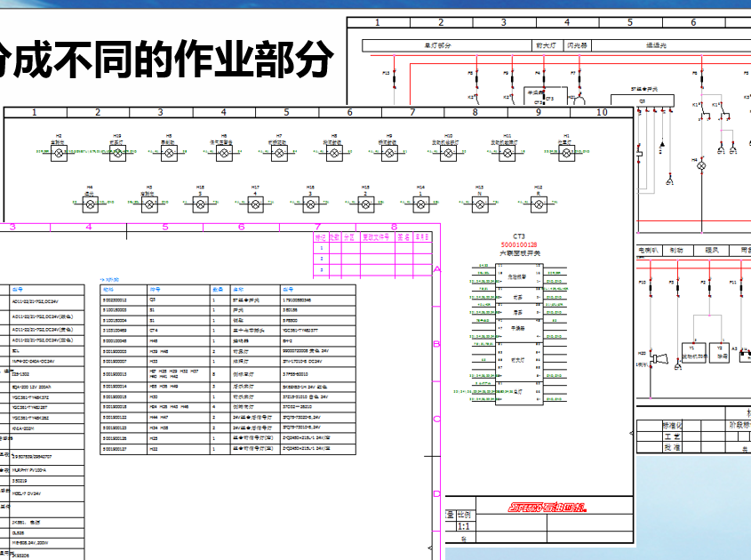The width and height of the screenshot is (751, 560).
Task: Click the red part number 5000100128
Action: (x=519, y=244)
